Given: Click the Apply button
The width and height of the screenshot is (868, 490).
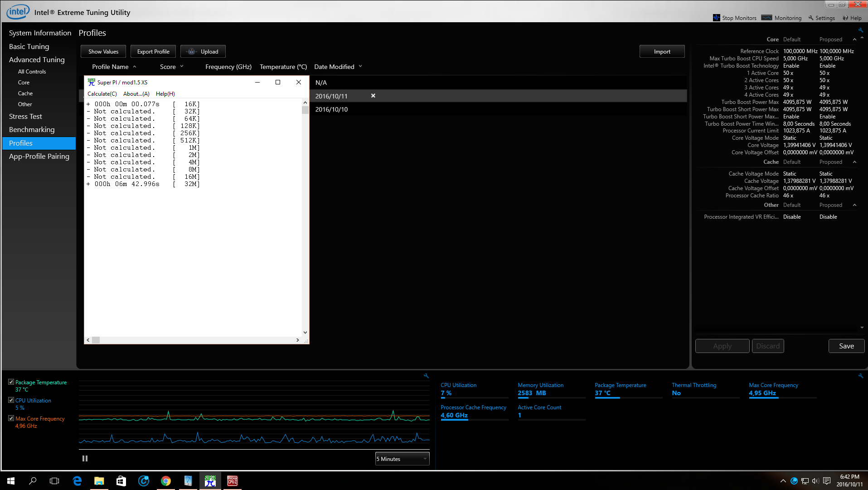Looking at the screenshot, I should [x=722, y=346].
